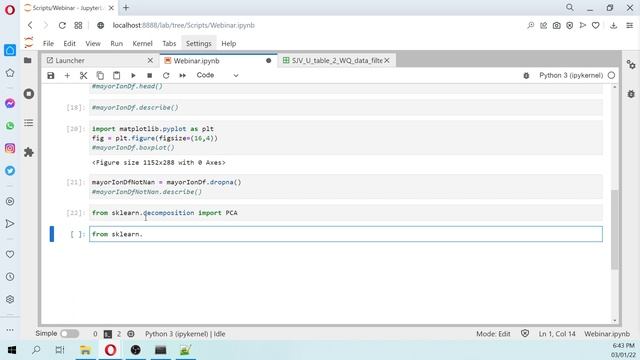This screenshot has width=640, height=360.
Task: Click status bar kernel gear icon
Action: tap(131, 334)
